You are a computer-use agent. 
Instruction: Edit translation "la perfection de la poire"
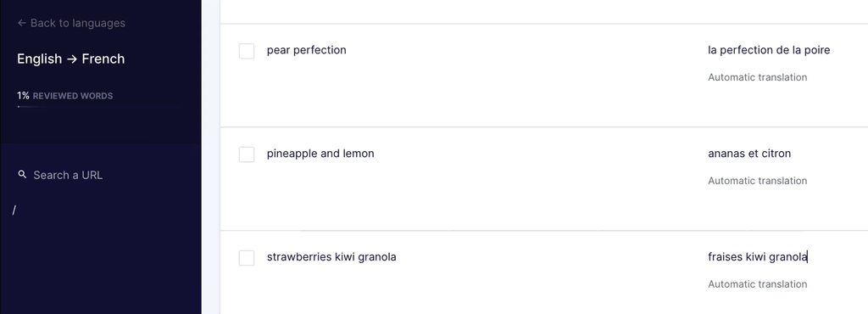coord(769,50)
